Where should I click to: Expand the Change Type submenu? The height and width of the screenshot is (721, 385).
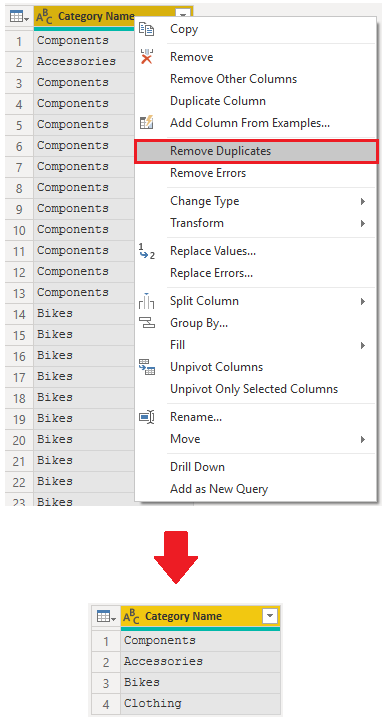pyautogui.click(x=363, y=201)
